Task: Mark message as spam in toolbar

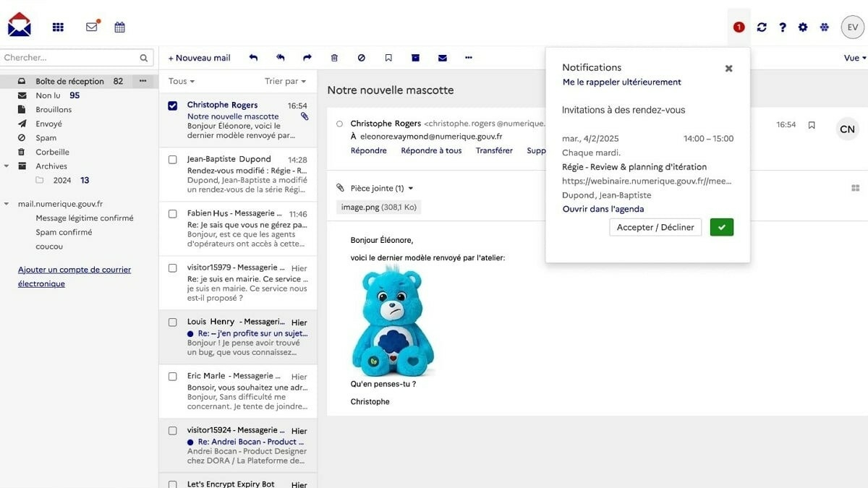Action: 361,58
